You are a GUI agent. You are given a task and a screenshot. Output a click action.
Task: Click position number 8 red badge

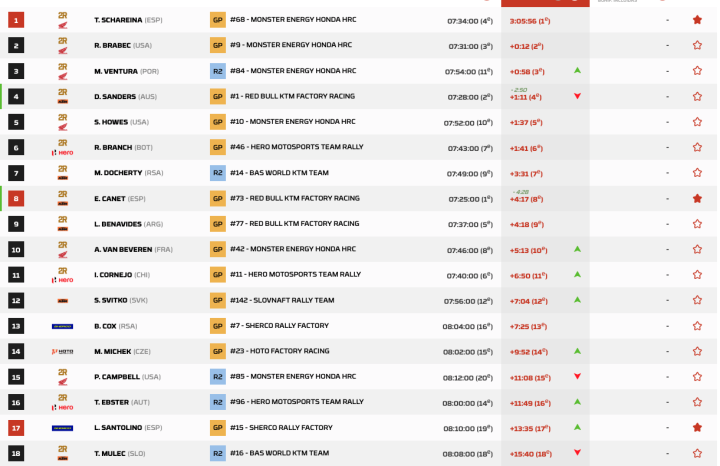click(x=16, y=199)
